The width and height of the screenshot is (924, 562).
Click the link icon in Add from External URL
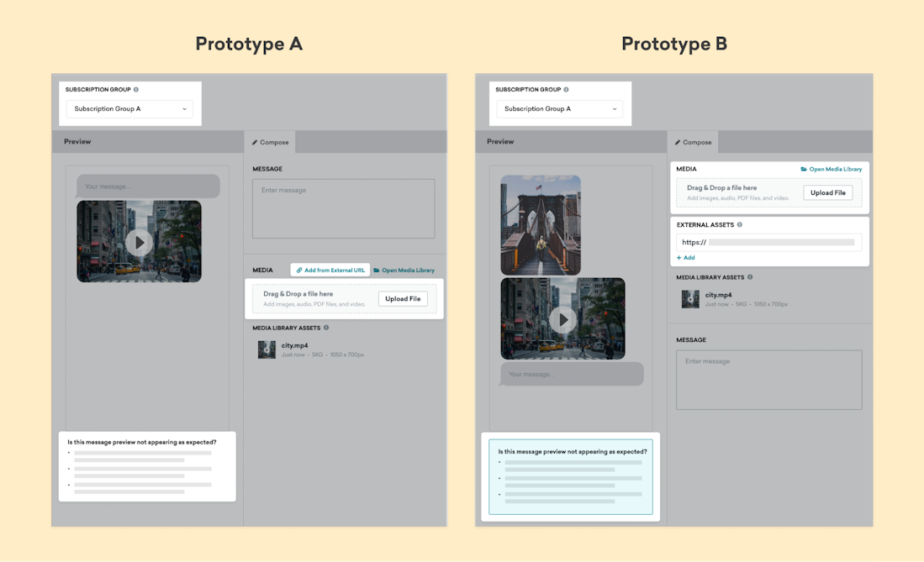(x=300, y=270)
